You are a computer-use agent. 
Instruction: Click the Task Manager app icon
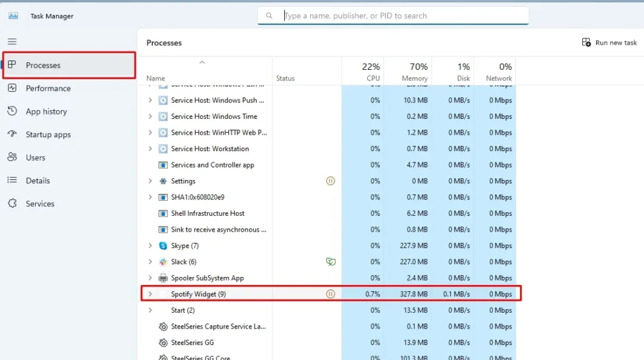pos(13,16)
